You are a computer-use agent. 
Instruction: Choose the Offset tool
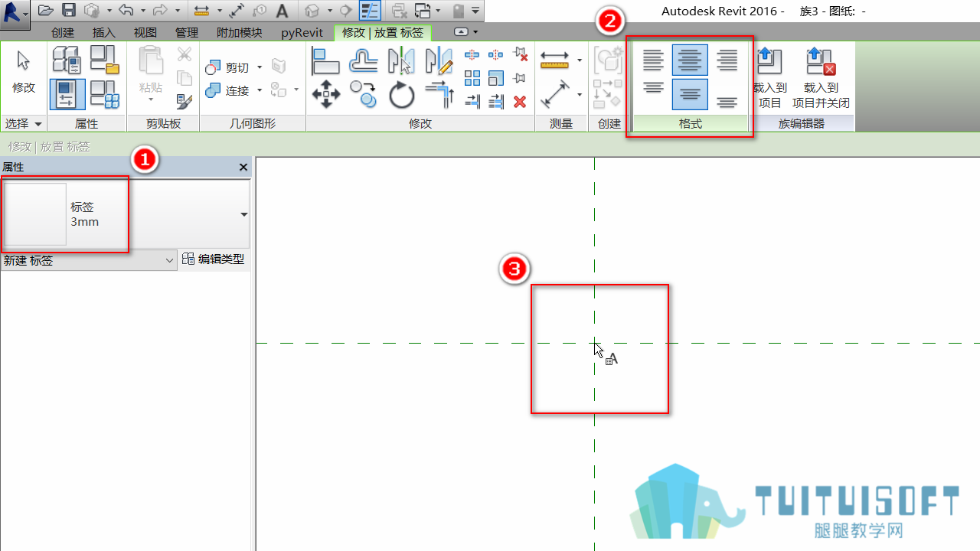pos(364,60)
